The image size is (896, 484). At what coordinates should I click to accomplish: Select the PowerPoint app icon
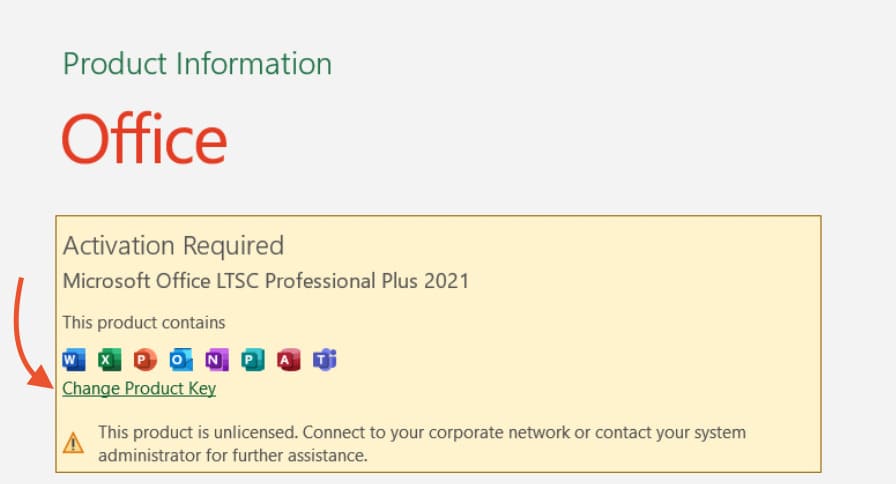(x=145, y=360)
